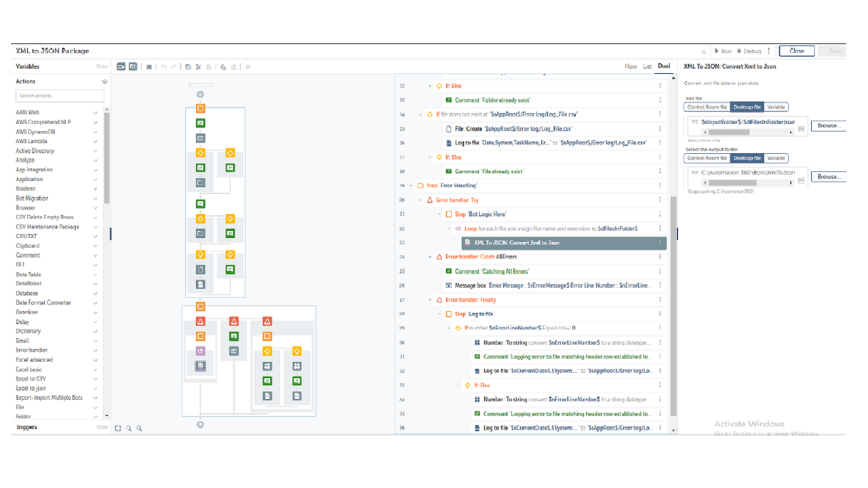Click the three-dot menu next to Debug
The width and height of the screenshot is (868, 488).
pos(769,51)
